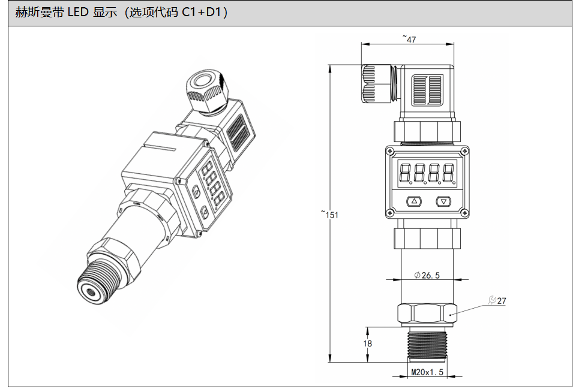The width and height of the screenshot is (582, 392).
Task: Click the hex nut in the front view
Action: pyautogui.click(x=427, y=312)
